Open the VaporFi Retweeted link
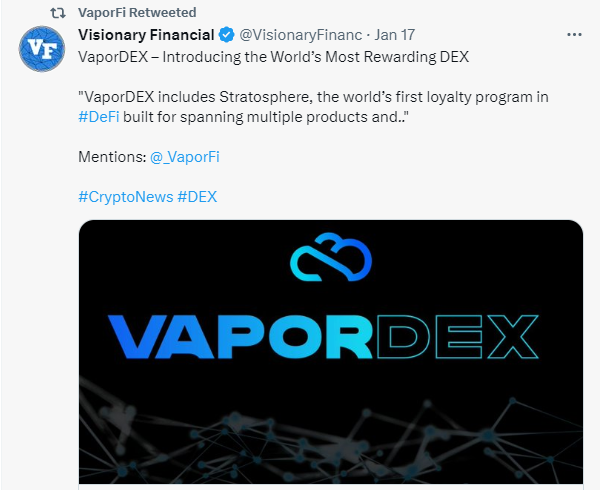 pyautogui.click(x=137, y=13)
